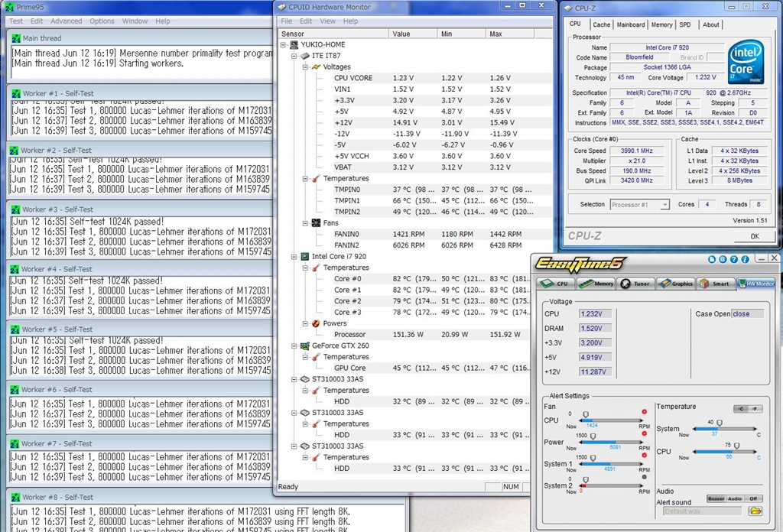Browse alert sound with folder icon

755,511
